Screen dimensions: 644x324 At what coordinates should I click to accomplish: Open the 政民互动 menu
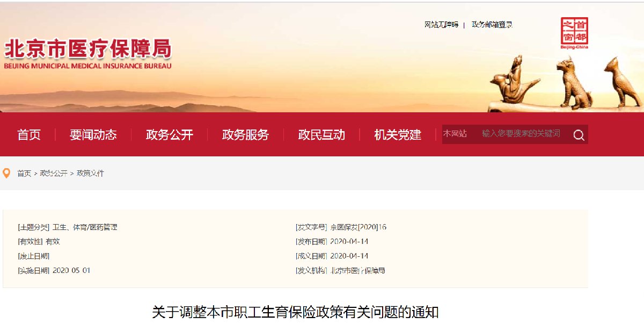coord(320,135)
